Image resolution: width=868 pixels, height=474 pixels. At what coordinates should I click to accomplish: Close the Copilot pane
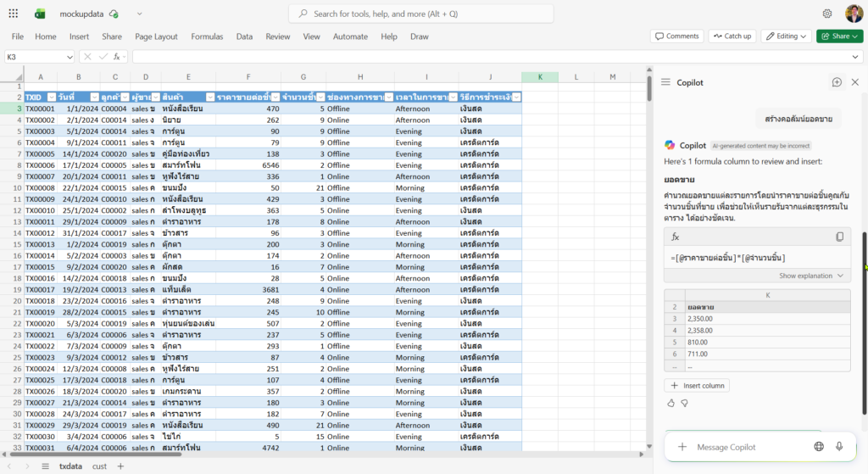point(854,82)
